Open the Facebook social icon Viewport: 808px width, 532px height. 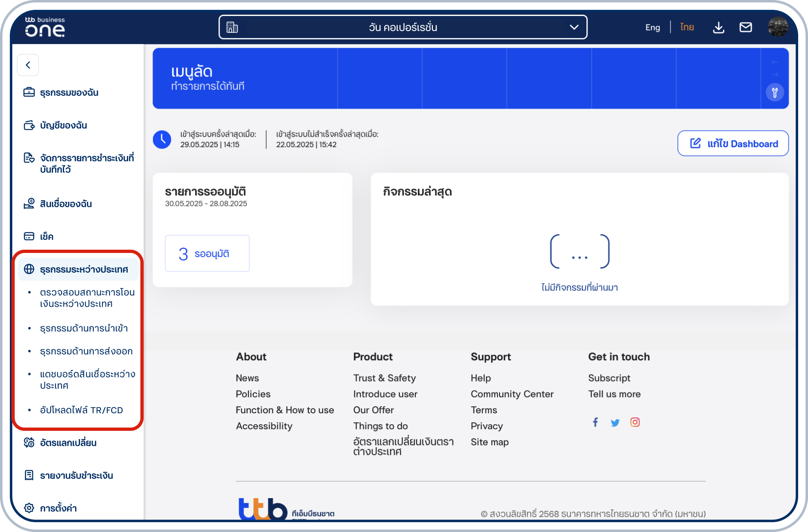point(595,422)
